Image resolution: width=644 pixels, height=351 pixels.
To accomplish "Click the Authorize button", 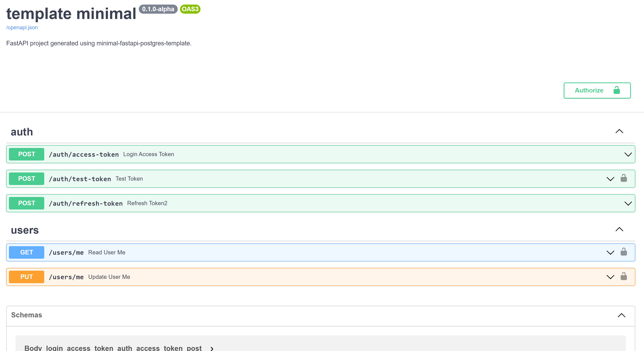I will tap(597, 90).
